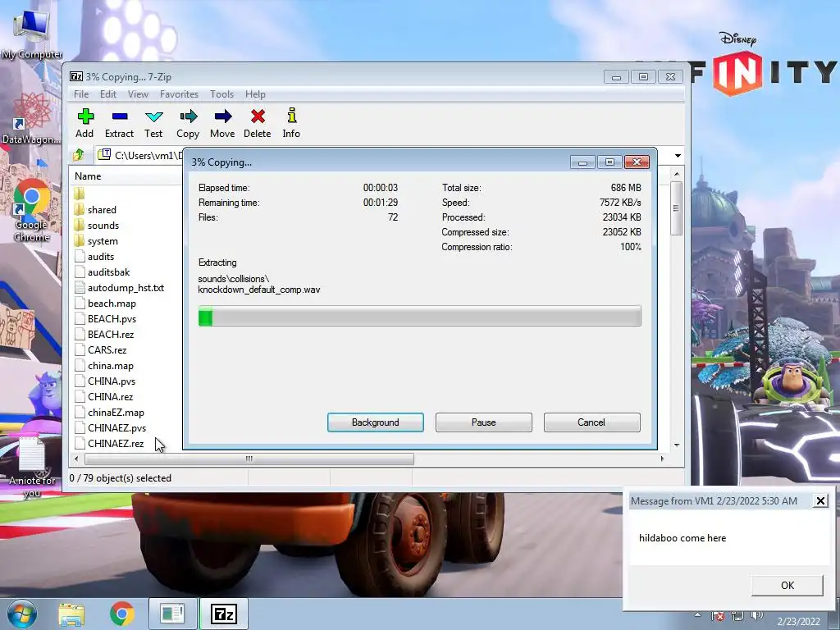Close the Message from VM1 popup
The height and width of the screenshot is (630, 840).
tap(820, 501)
